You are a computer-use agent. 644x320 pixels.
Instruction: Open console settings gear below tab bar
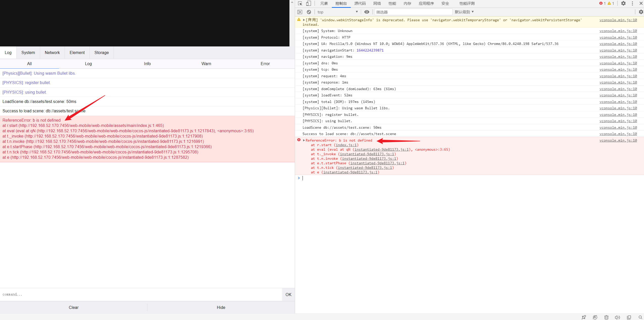coord(641,12)
